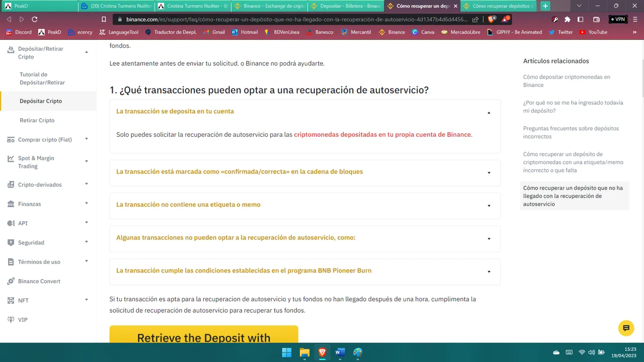Viewport: 644px width, 362px height.
Task: Expand 'Algunas transacciones no pueden optar' section
Action: (x=304, y=238)
